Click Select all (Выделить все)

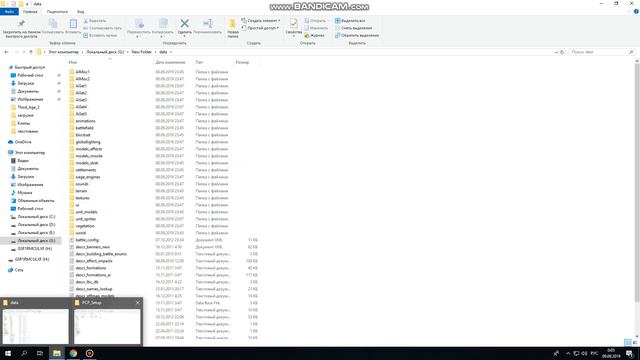tap(350, 21)
